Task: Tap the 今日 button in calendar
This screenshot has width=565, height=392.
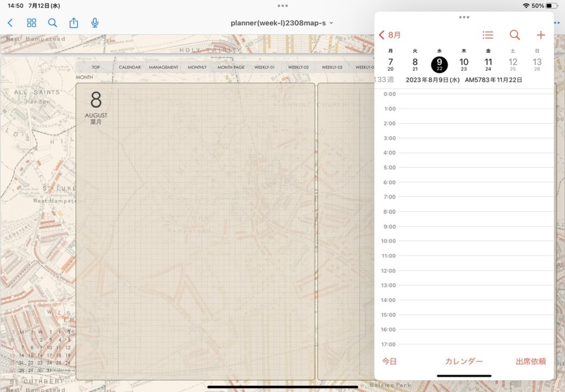Action: click(389, 362)
